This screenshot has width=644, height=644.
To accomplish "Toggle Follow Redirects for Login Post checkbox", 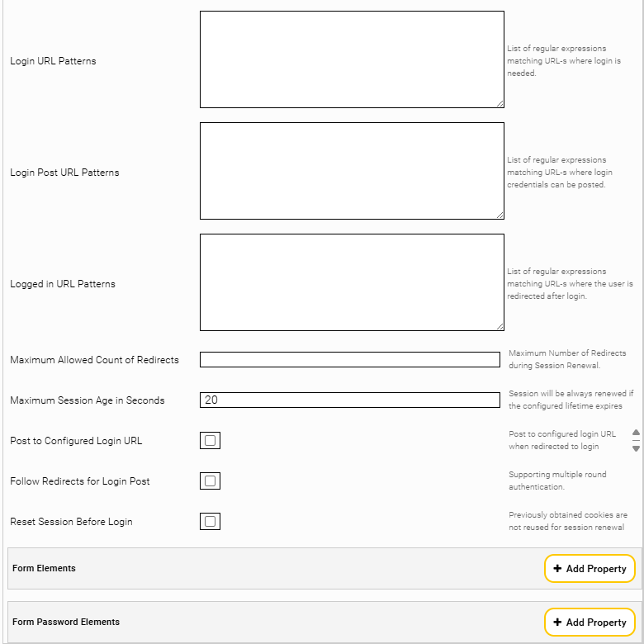I will click(x=210, y=481).
